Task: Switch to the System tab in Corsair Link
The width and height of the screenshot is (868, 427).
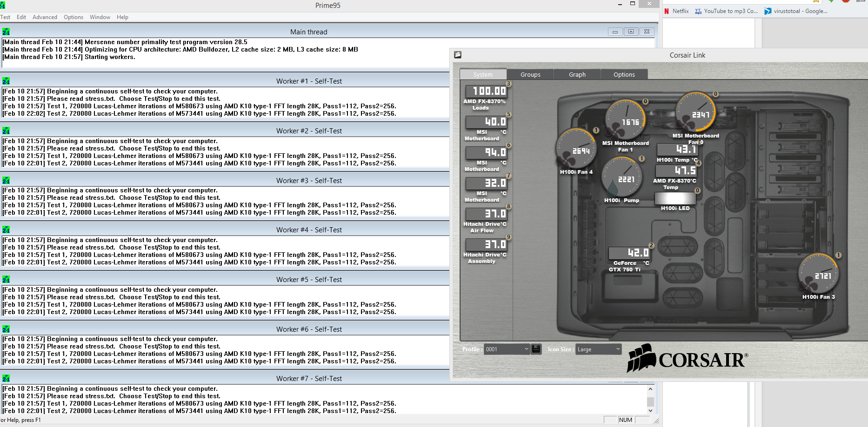Action: coord(483,74)
